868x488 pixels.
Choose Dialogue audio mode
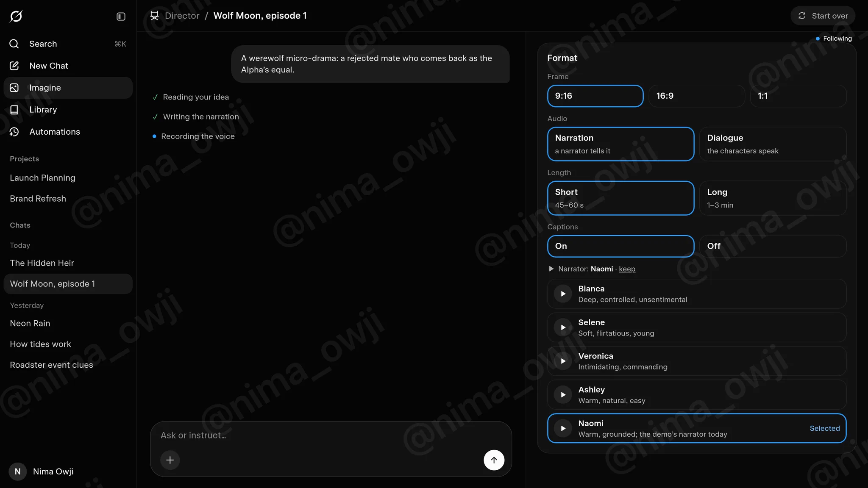click(x=773, y=144)
